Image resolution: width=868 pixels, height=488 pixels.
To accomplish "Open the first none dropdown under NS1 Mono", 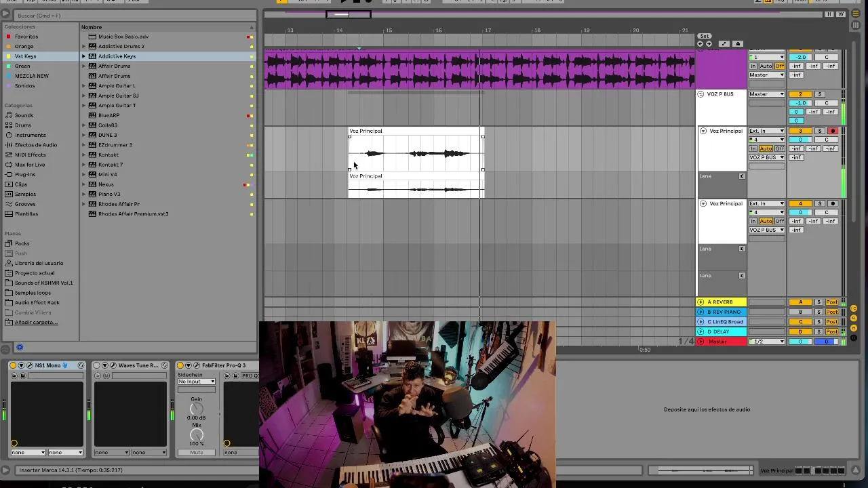I will click(x=28, y=452).
